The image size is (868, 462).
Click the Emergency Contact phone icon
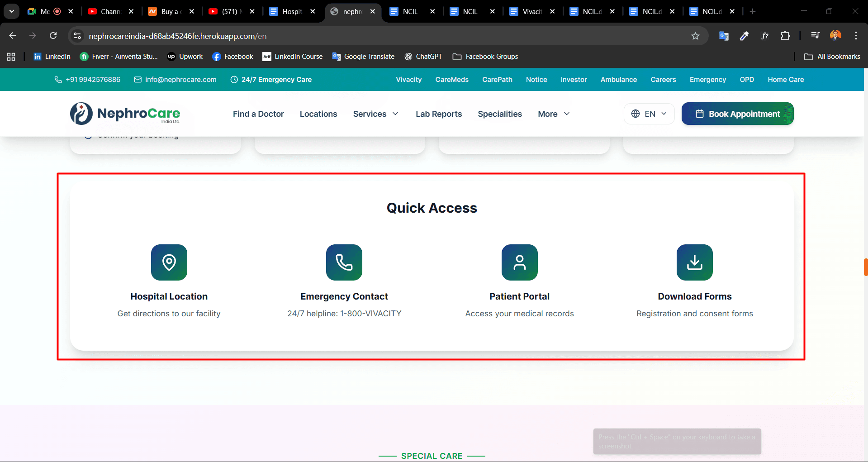[344, 262]
